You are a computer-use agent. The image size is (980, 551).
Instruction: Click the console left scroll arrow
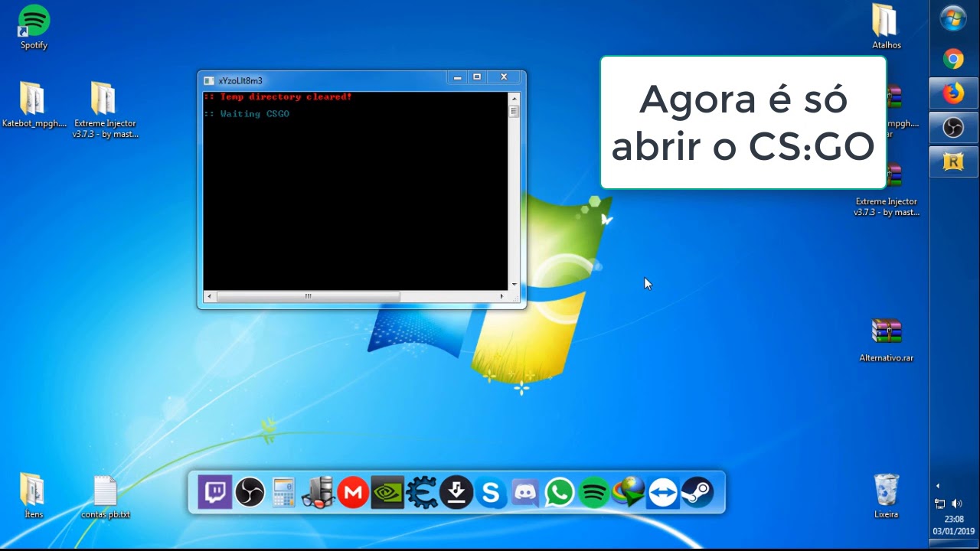[x=210, y=296]
